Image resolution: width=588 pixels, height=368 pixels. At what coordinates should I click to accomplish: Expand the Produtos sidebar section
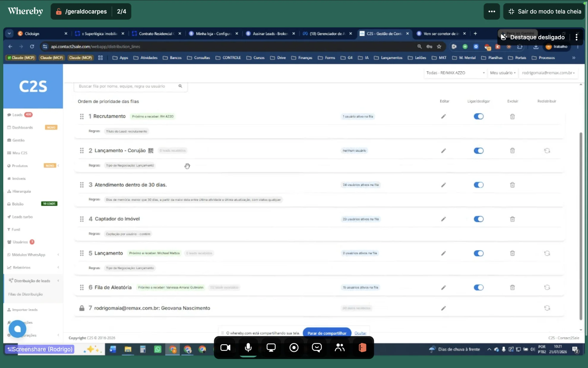tap(58, 166)
